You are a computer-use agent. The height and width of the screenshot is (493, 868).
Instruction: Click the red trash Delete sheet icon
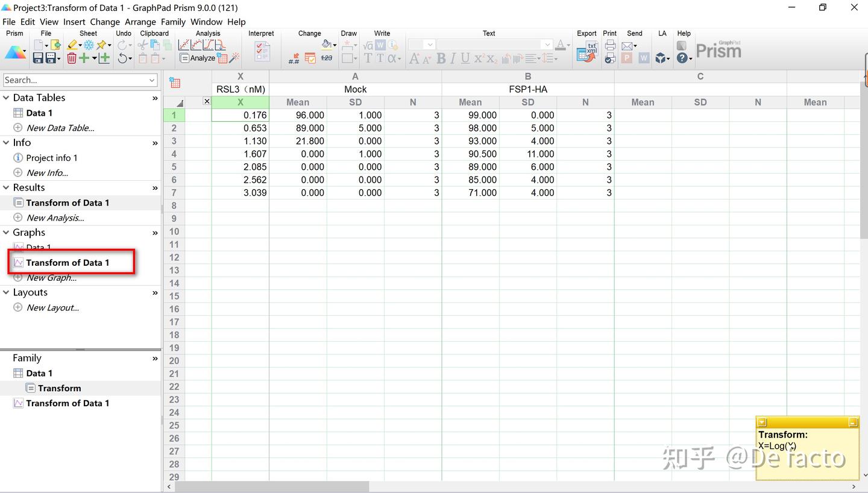click(72, 58)
